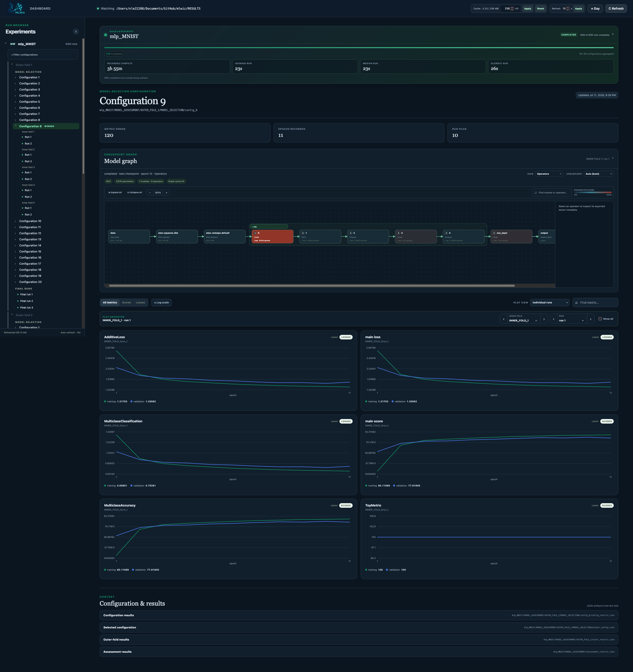
Task: Expand the plus icon on node 0 Linear
Action: [255, 233]
